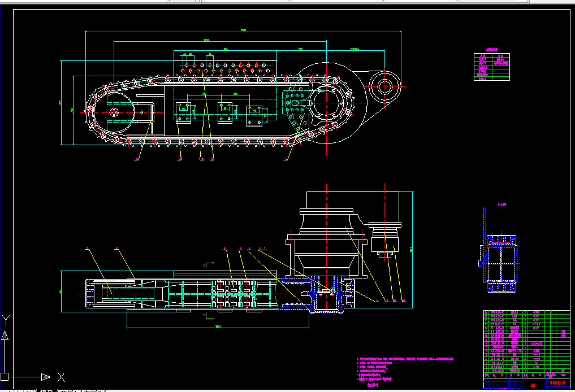Screen dimensions: 575x392
Task: Click the A-A section view drawing
Action: click(x=499, y=250)
